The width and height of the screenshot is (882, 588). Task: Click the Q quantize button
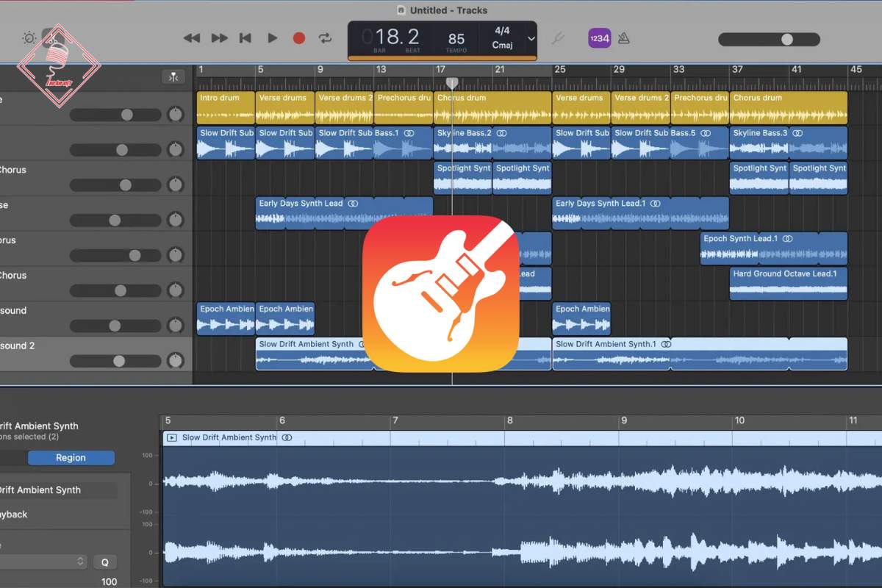[105, 562]
